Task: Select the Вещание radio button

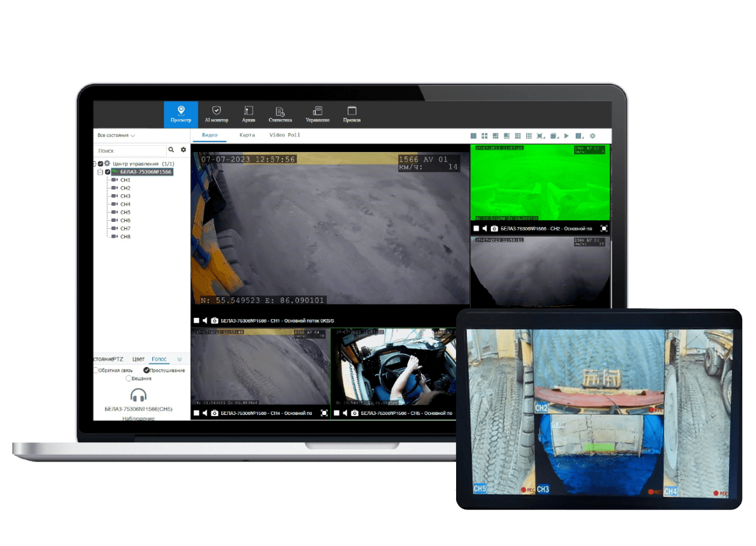Action: 129,378
